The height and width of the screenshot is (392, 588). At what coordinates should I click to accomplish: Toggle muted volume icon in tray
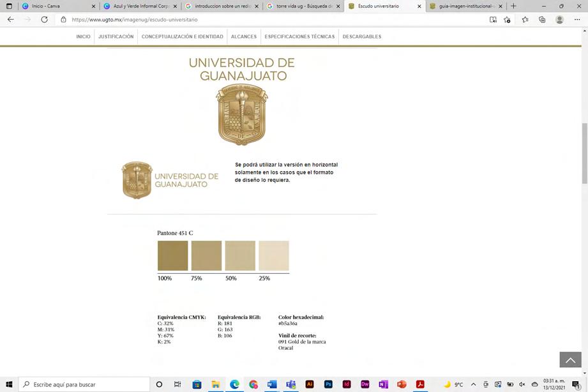pyautogui.click(x=522, y=384)
